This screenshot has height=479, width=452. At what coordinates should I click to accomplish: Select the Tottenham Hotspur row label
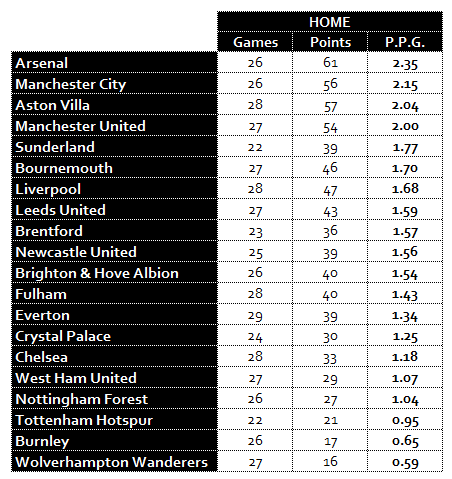[x=114, y=420]
